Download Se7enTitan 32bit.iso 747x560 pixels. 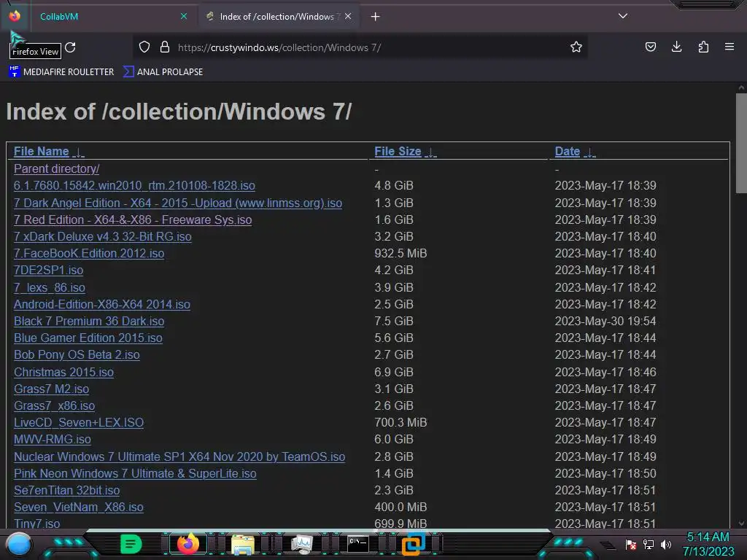(66, 490)
